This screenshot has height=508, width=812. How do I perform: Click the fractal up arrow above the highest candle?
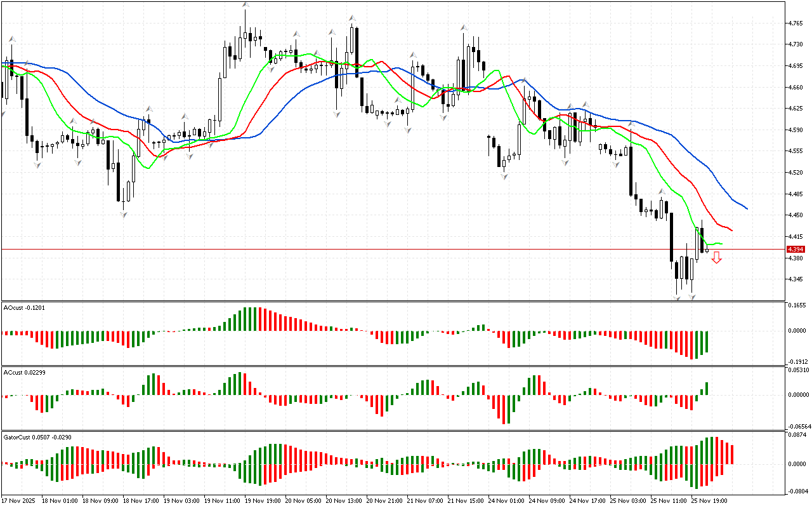pos(246,5)
